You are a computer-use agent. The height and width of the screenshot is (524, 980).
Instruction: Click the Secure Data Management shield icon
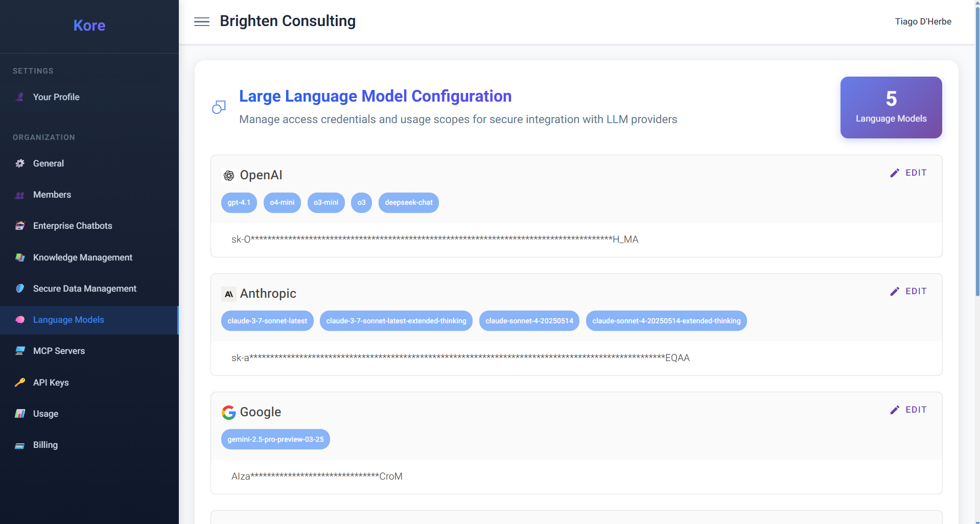(x=20, y=289)
